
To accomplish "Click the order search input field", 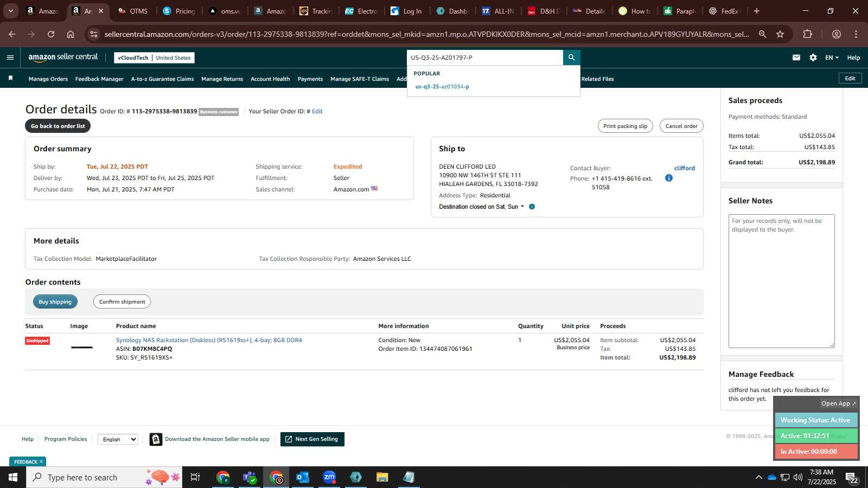I will (x=485, y=57).
